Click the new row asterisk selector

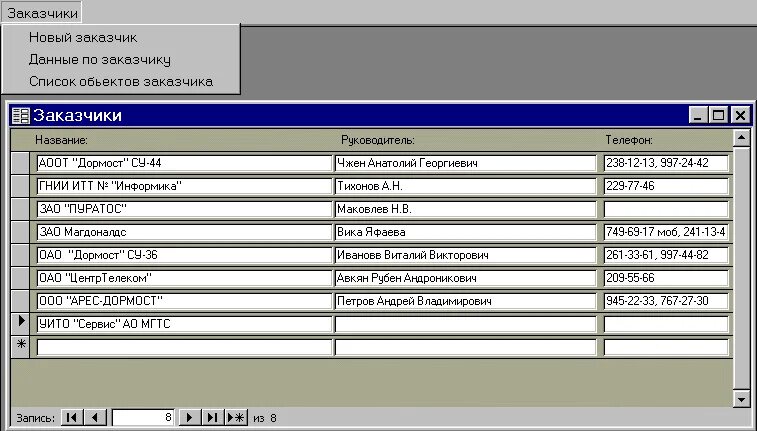(20, 347)
